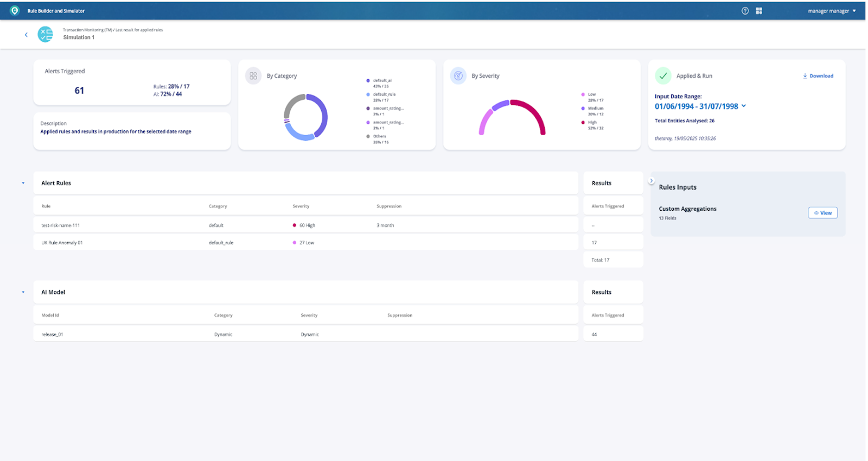Click the default_ai category legend dot
Viewport: 868px width, 461px height.
[368, 80]
